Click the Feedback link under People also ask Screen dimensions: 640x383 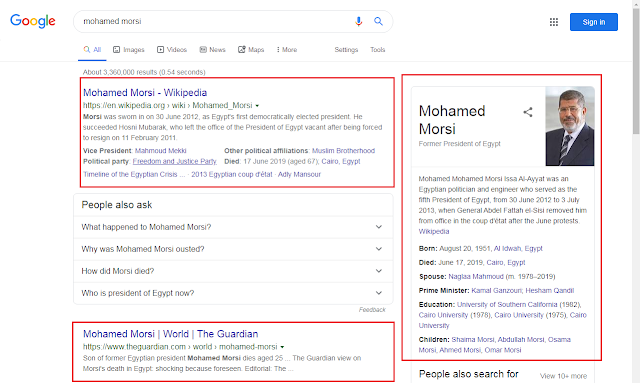[372, 310]
